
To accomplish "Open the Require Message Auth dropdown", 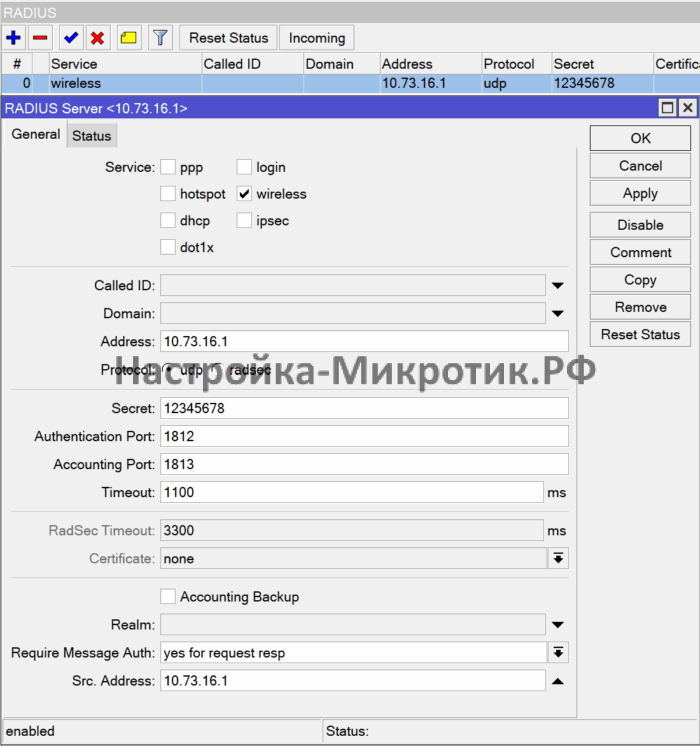I will pos(558,653).
